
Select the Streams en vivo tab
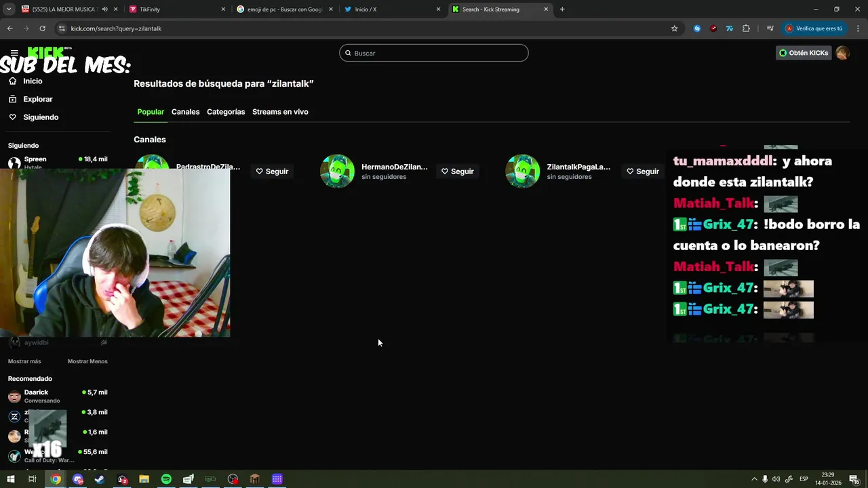tap(280, 112)
